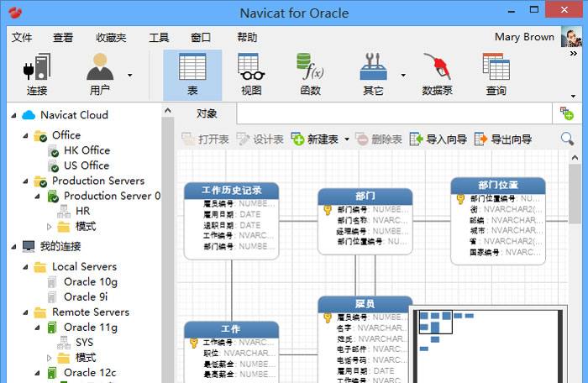Click the Oracle 12c server icon
Screen dimensions: 588x383
(x=52, y=373)
